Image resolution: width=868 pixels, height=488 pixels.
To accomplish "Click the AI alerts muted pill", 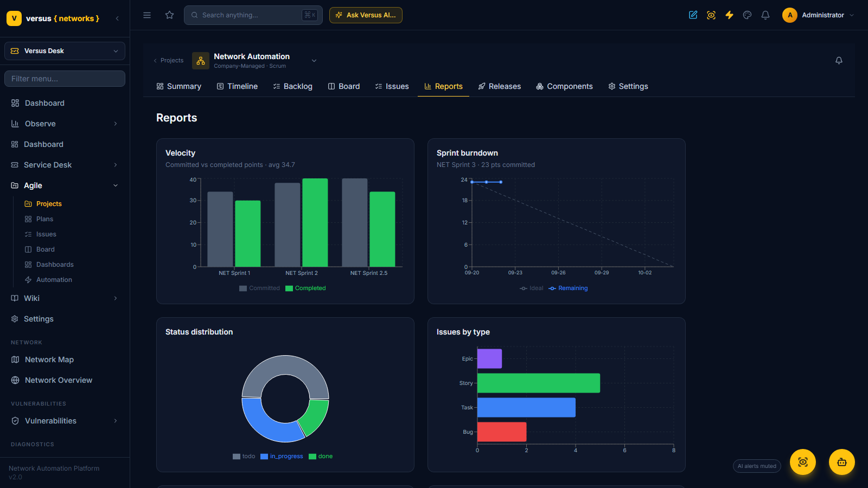I will click(757, 466).
